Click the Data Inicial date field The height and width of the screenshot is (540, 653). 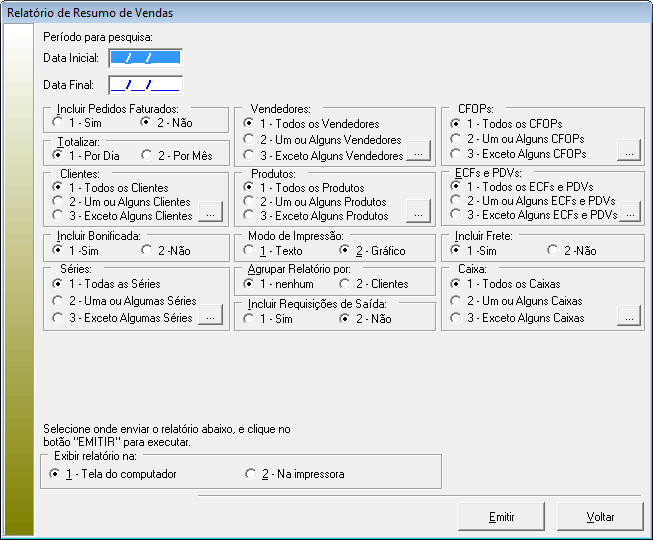145,59
